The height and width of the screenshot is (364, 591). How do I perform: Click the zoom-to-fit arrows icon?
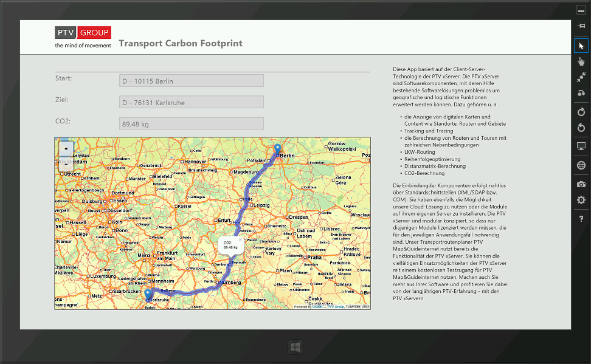click(x=581, y=77)
